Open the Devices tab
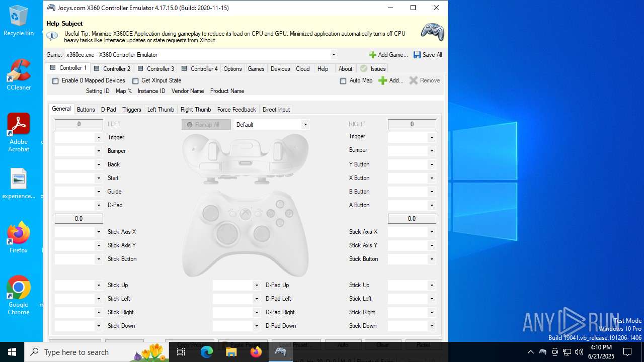Viewport: 644px width, 362px height. tap(280, 69)
